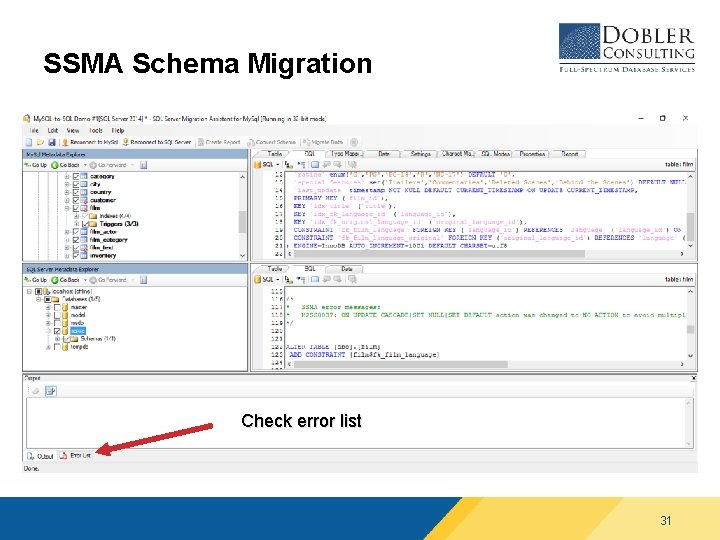The image size is (720, 540).
Task: Click Convert Schema toolbar button
Action: pyautogui.click(x=271, y=142)
